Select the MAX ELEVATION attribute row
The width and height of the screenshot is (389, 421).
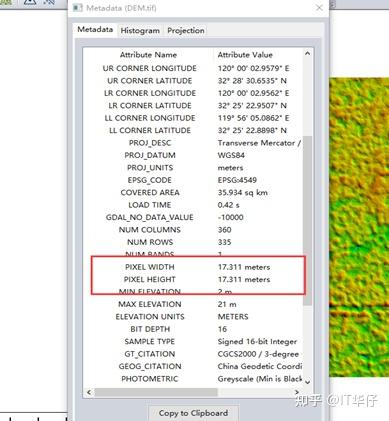(x=193, y=304)
